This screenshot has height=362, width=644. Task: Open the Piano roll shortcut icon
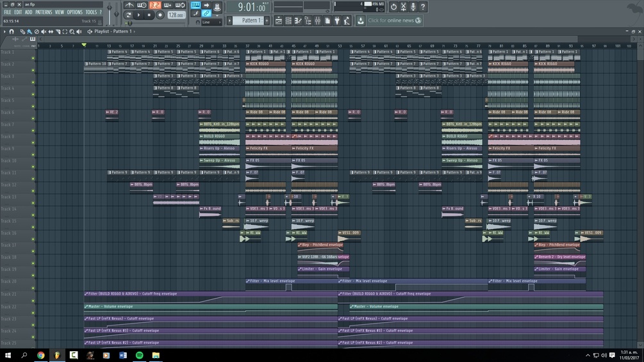[x=298, y=21]
